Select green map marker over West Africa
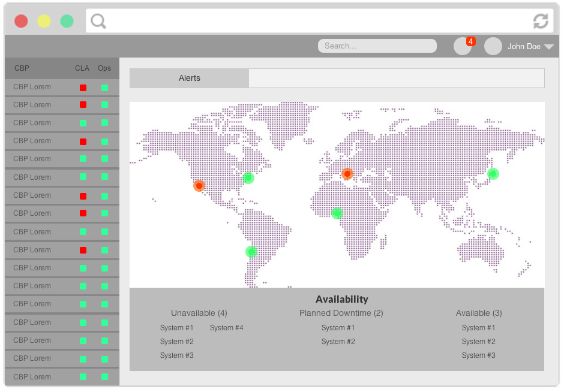The image size is (564, 392). (337, 213)
